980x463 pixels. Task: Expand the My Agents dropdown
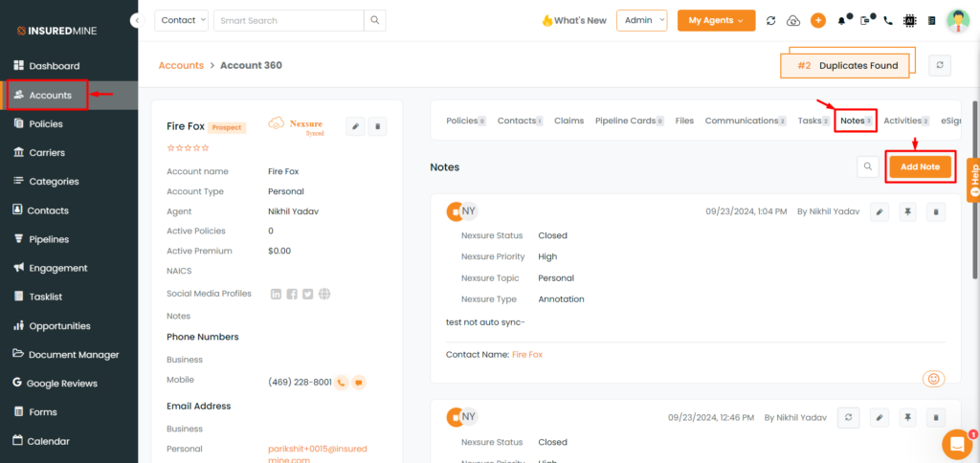[716, 20]
